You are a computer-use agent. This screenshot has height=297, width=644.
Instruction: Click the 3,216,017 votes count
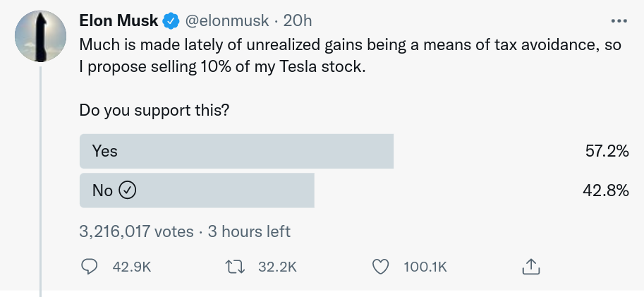point(136,231)
